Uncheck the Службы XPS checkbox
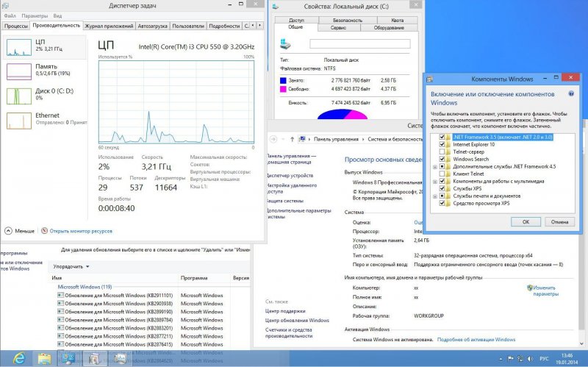This screenshot has width=588, height=367. click(442, 188)
